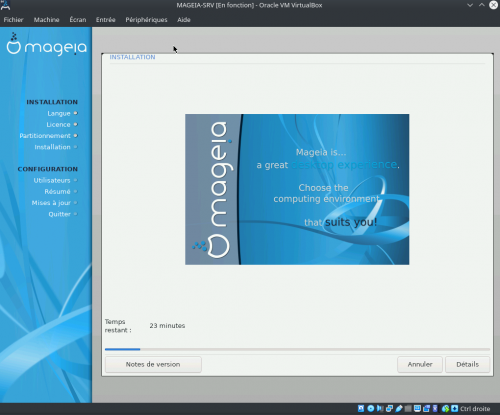Click the shared folders status icon
This screenshot has height=415, width=500.
click(x=408, y=408)
